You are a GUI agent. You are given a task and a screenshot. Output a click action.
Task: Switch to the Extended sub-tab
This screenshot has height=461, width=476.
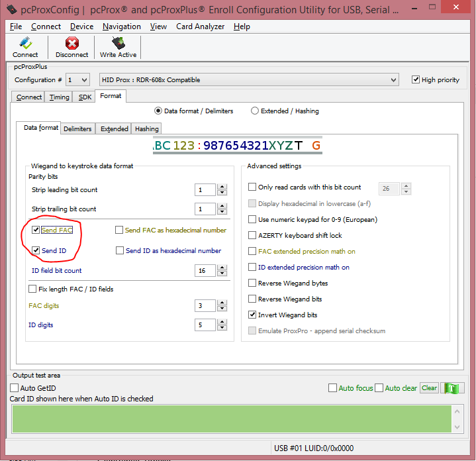click(x=114, y=129)
